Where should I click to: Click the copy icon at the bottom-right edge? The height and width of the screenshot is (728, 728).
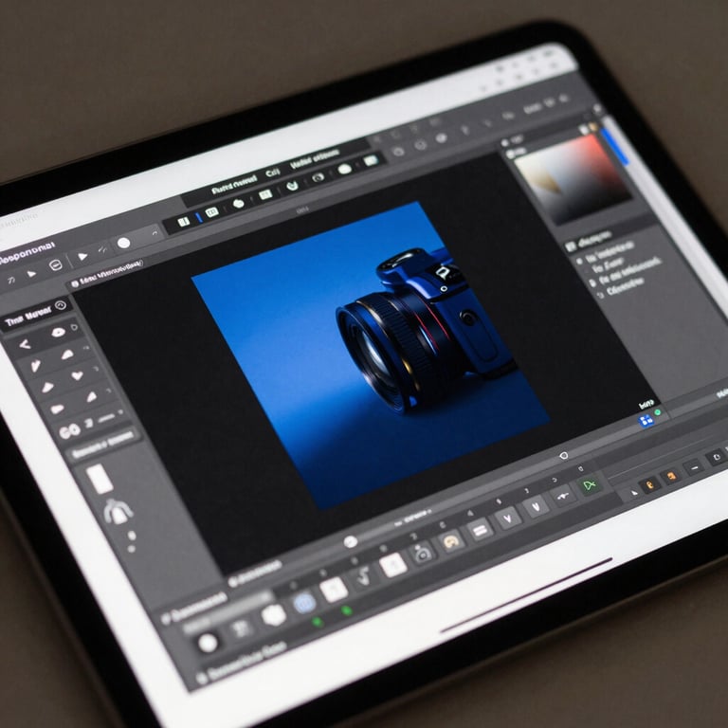pos(717,457)
